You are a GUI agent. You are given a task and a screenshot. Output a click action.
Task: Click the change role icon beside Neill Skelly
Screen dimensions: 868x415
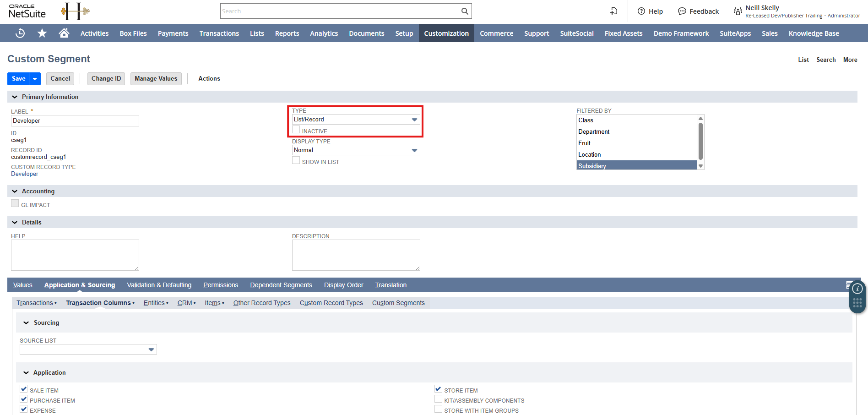[x=738, y=11]
